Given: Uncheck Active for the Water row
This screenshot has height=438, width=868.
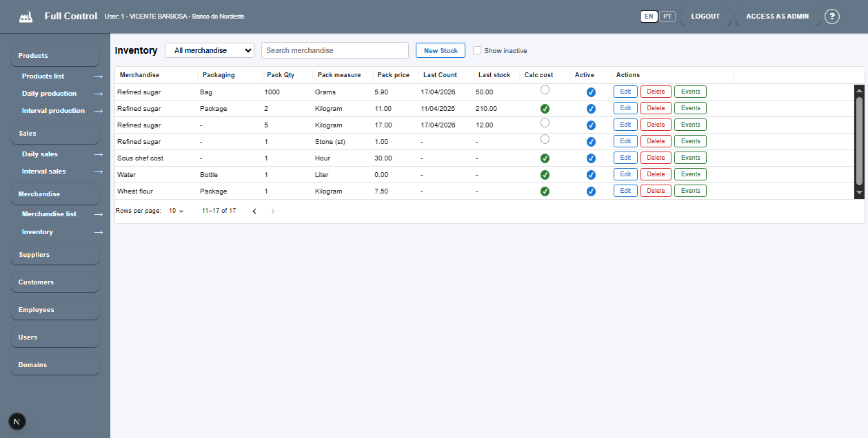Looking at the screenshot, I should (591, 175).
